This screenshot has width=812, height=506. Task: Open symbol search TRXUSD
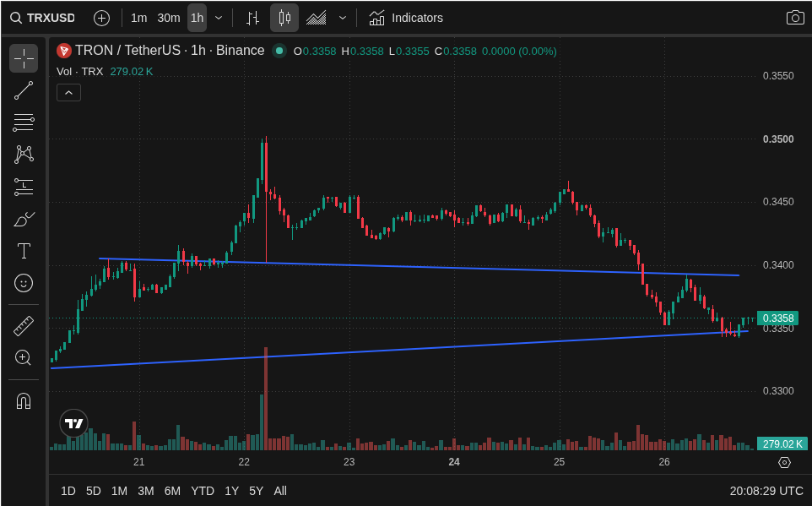click(x=43, y=18)
